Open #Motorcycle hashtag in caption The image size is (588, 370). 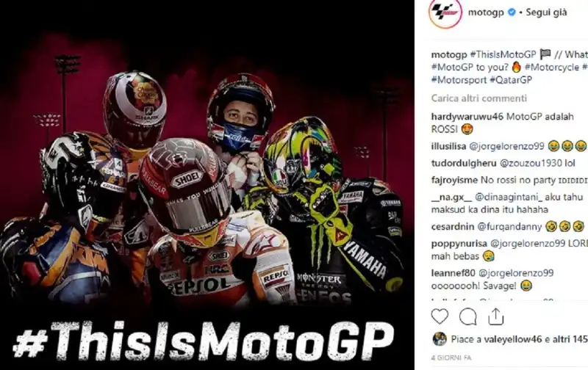[x=552, y=68]
